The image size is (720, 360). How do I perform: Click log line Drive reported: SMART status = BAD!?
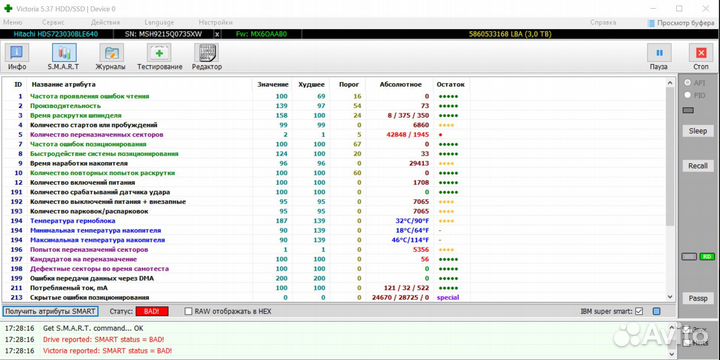pos(103,340)
